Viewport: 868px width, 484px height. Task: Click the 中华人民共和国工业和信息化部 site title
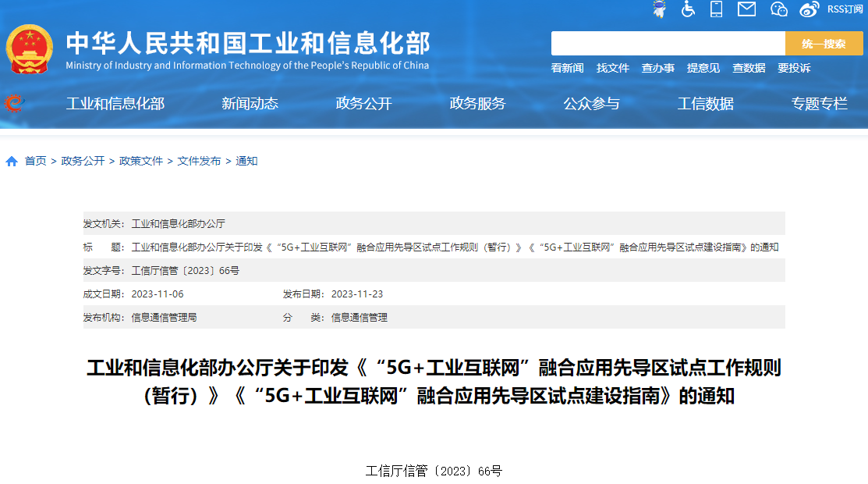pos(248,43)
